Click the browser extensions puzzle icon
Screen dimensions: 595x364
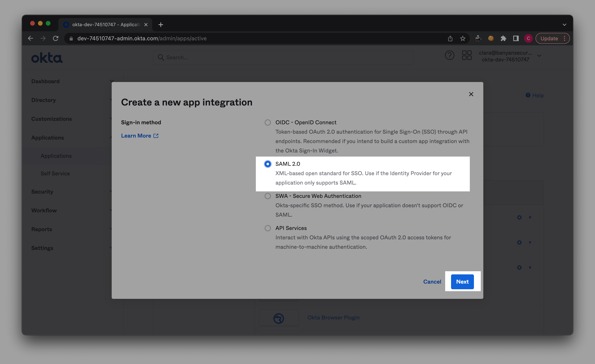click(503, 38)
